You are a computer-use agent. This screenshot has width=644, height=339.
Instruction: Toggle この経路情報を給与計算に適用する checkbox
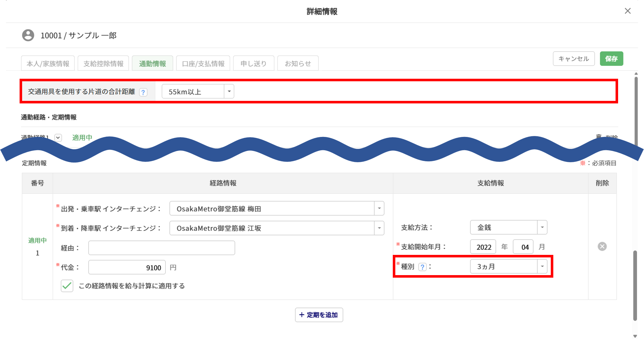[x=67, y=286]
